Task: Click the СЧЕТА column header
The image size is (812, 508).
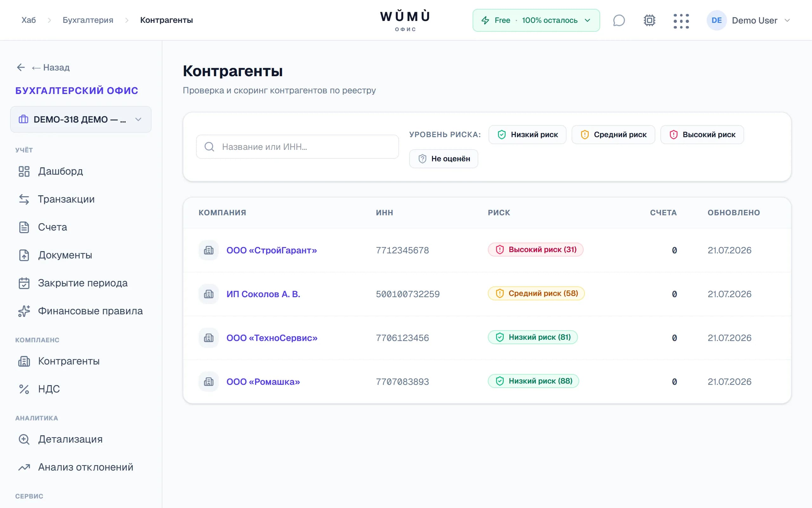Action: pyautogui.click(x=663, y=213)
